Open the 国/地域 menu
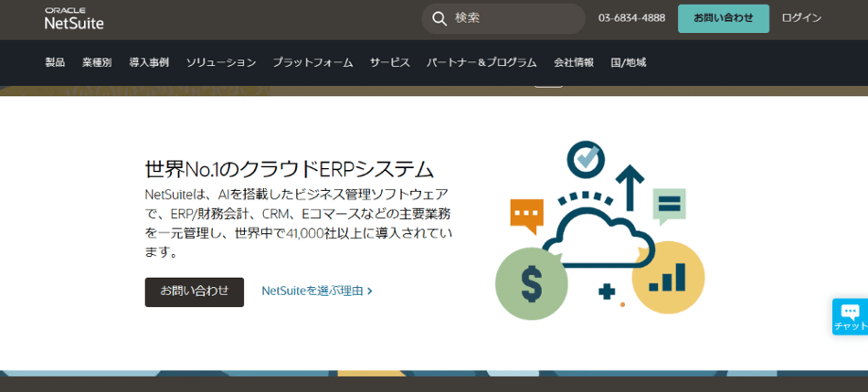Screen dimensions: 868x392 pyautogui.click(x=629, y=62)
